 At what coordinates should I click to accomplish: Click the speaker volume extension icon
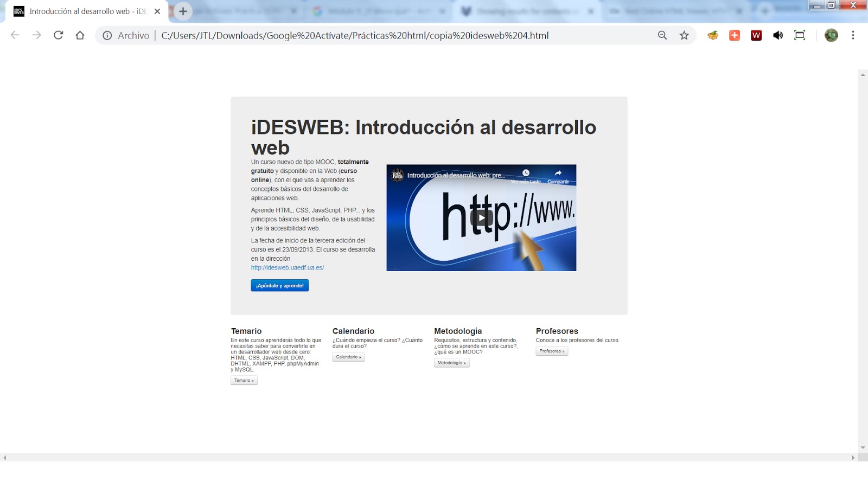[778, 35]
